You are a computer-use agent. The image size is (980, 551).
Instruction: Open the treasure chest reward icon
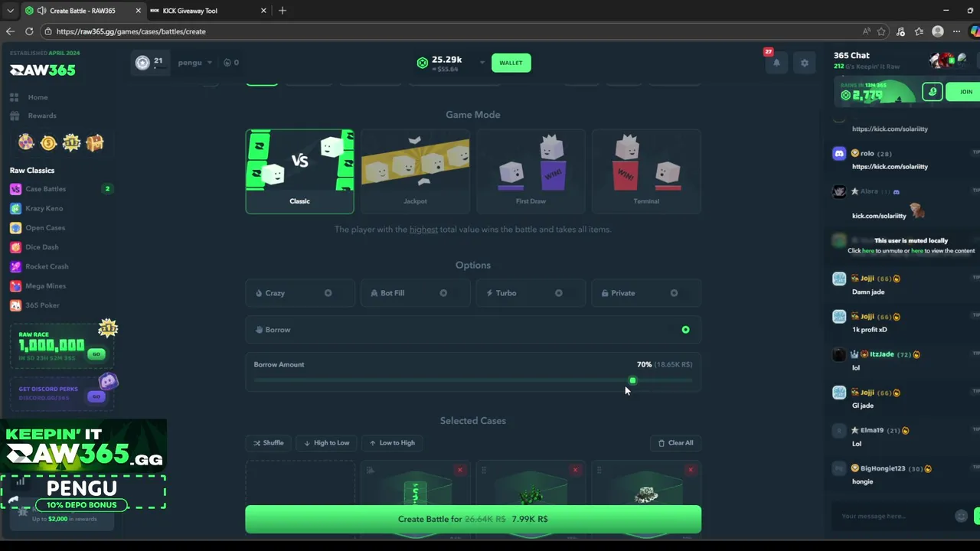(94, 142)
